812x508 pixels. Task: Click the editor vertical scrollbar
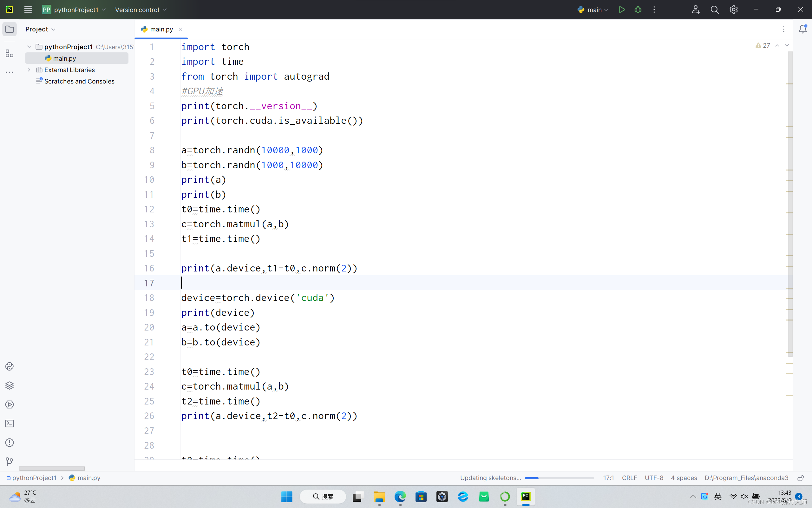pos(790,204)
